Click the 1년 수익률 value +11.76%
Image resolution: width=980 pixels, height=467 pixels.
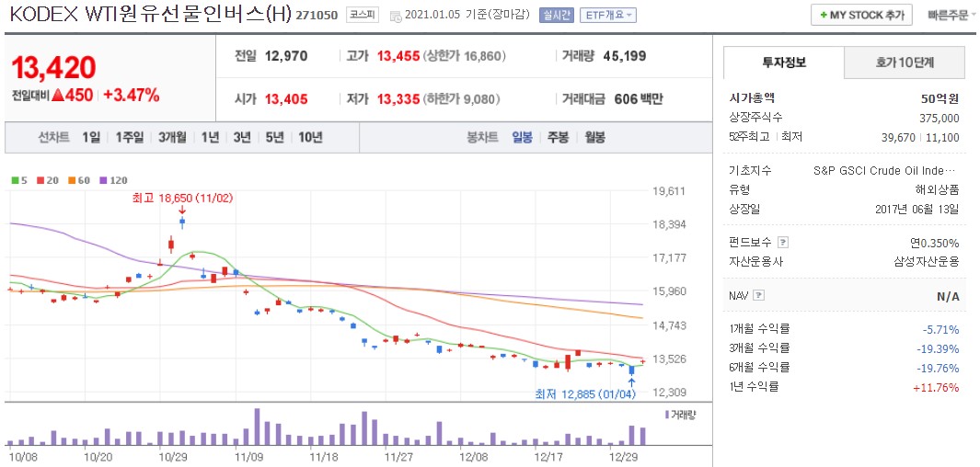(936, 387)
